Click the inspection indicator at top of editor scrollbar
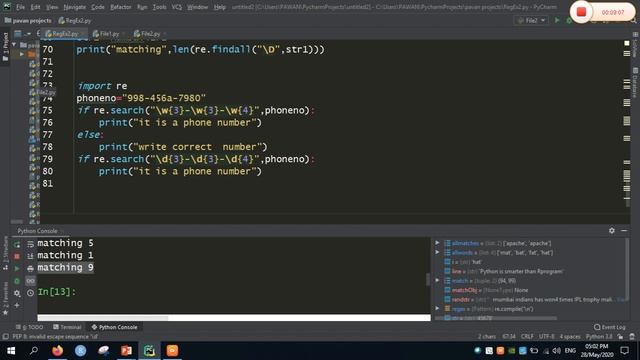Image resolution: width=640 pixels, height=360 pixels. (627, 43)
